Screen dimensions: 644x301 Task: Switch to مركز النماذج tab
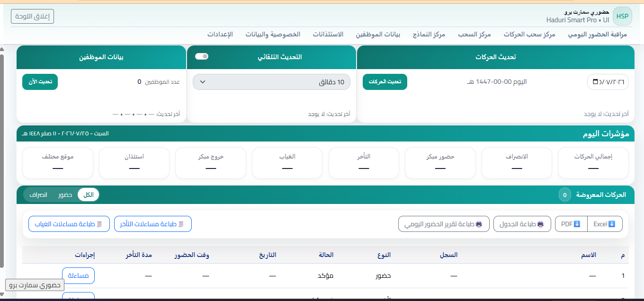click(429, 35)
